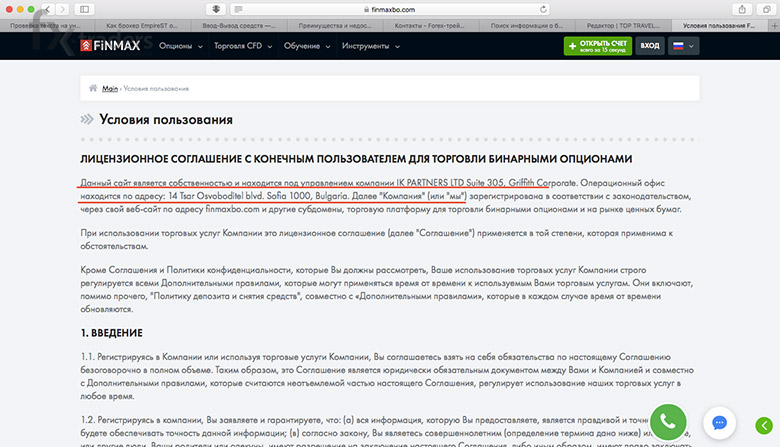Show Reader view icon in address bar
780x447 pixels.
(239, 9)
